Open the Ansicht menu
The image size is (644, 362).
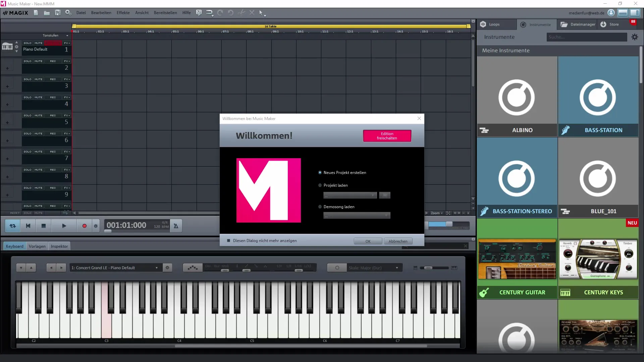click(142, 13)
